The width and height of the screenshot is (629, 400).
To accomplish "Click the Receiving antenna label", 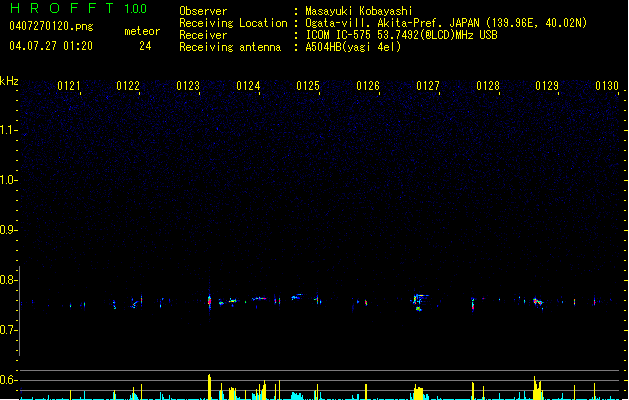I will (230, 47).
